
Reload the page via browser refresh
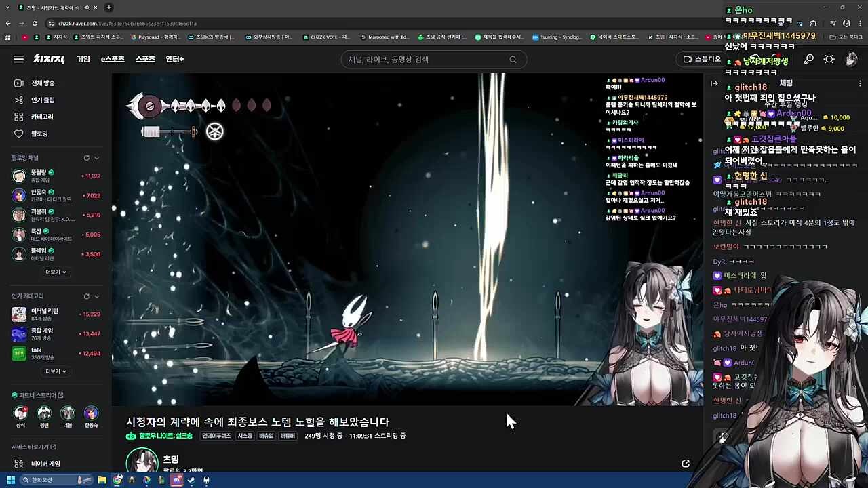click(35, 23)
